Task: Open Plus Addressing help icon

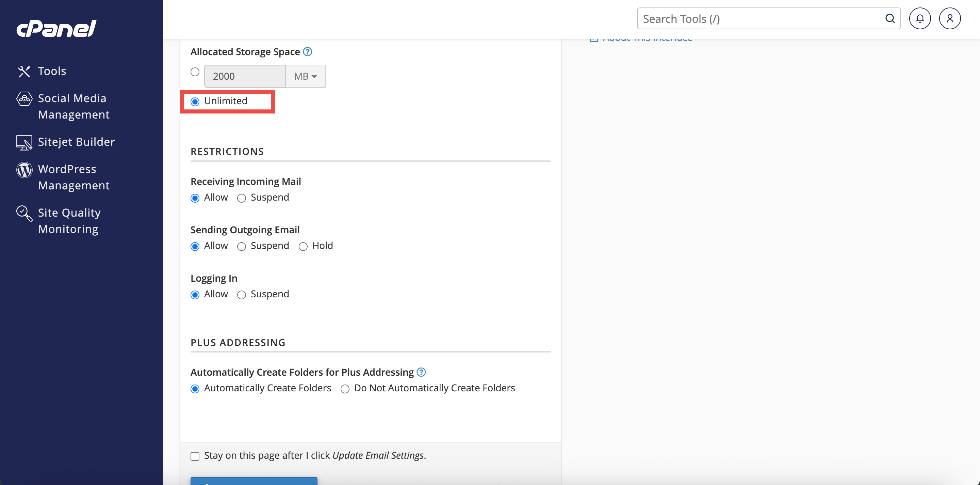Action: tap(421, 372)
